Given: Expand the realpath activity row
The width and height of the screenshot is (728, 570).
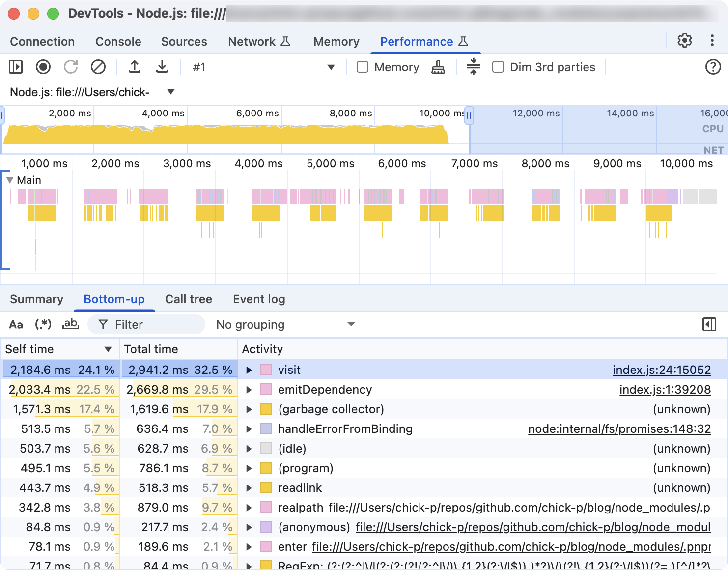Looking at the screenshot, I should point(249,508).
